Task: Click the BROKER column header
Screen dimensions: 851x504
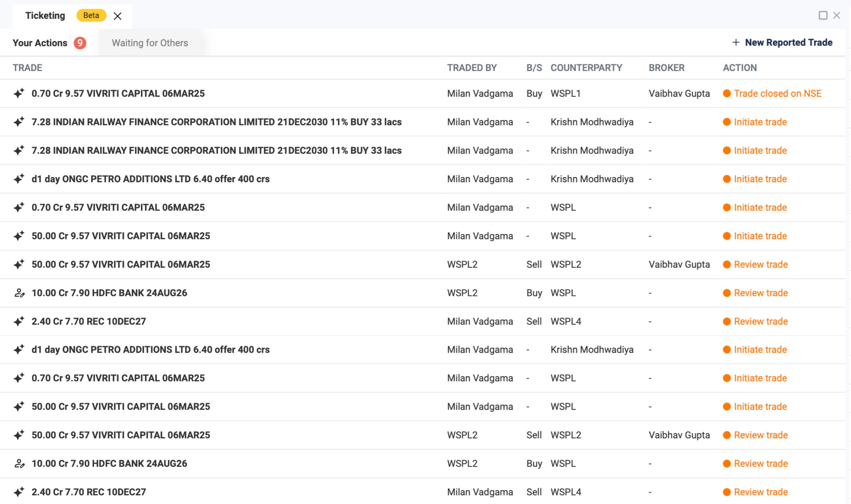Action: 667,68
